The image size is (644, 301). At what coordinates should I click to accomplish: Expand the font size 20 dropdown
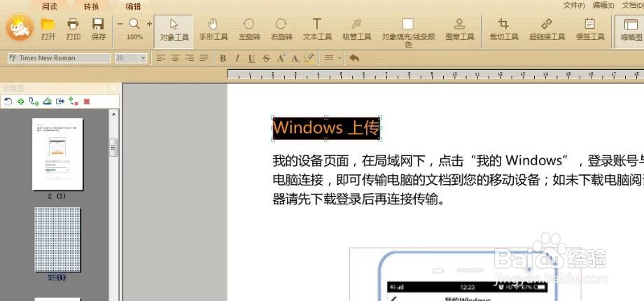[x=143, y=58]
